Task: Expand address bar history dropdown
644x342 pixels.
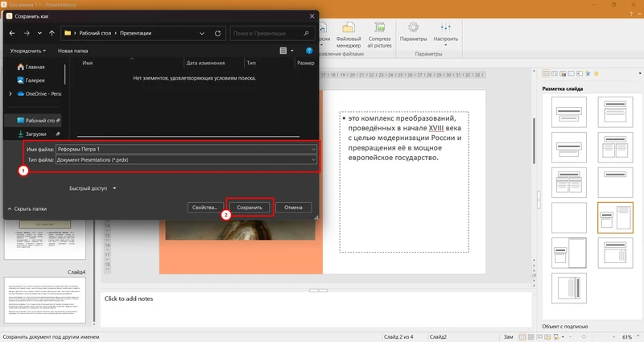Action: click(x=202, y=33)
